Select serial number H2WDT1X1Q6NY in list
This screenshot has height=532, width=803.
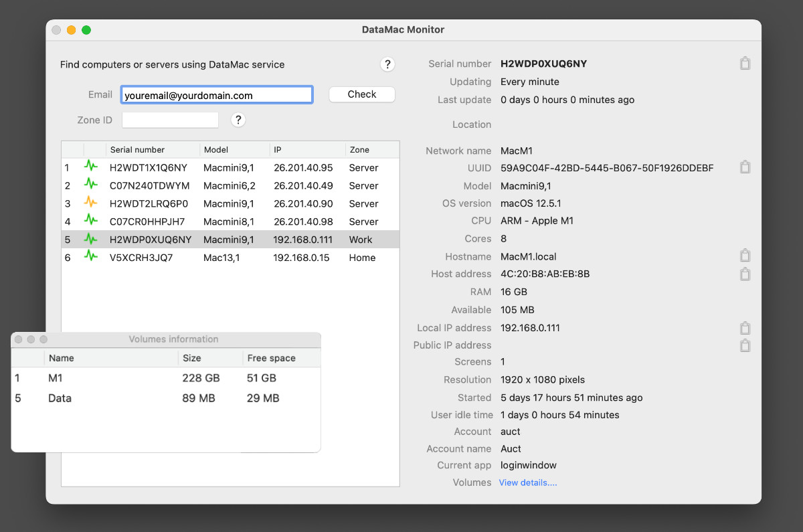tap(149, 168)
